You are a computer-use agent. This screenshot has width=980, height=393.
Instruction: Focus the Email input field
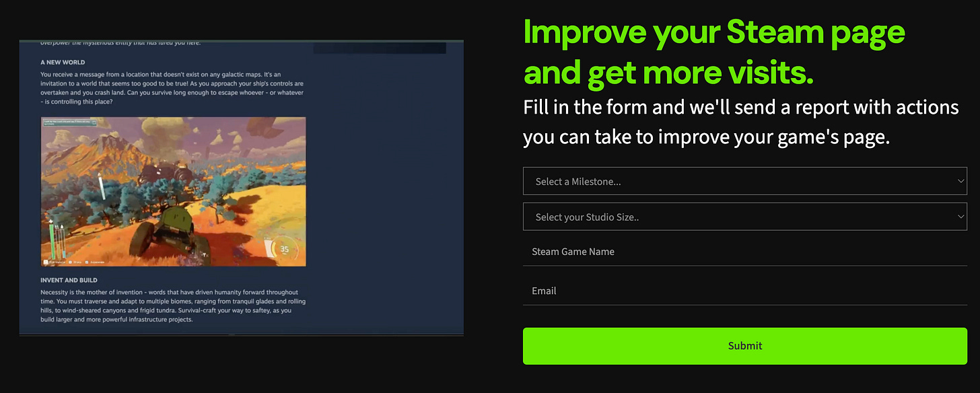pyautogui.click(x=744, y=291)
